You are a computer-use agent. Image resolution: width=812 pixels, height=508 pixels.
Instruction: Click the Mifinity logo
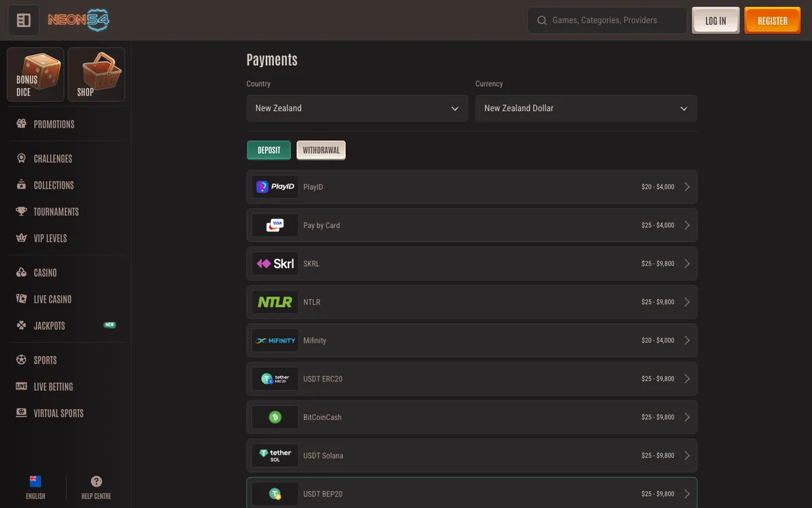click(275, 341)
